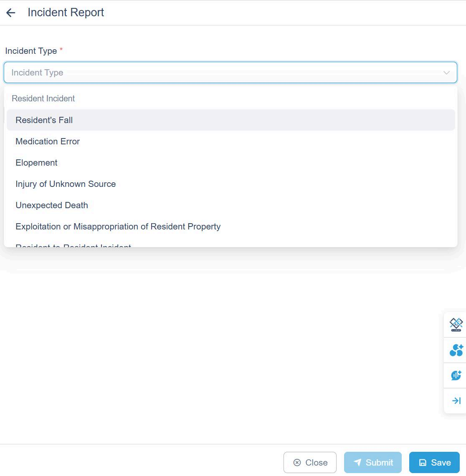Click the three-circles sparkle AI icon
This screenshot has height=476, width=466.
[456, 350]
